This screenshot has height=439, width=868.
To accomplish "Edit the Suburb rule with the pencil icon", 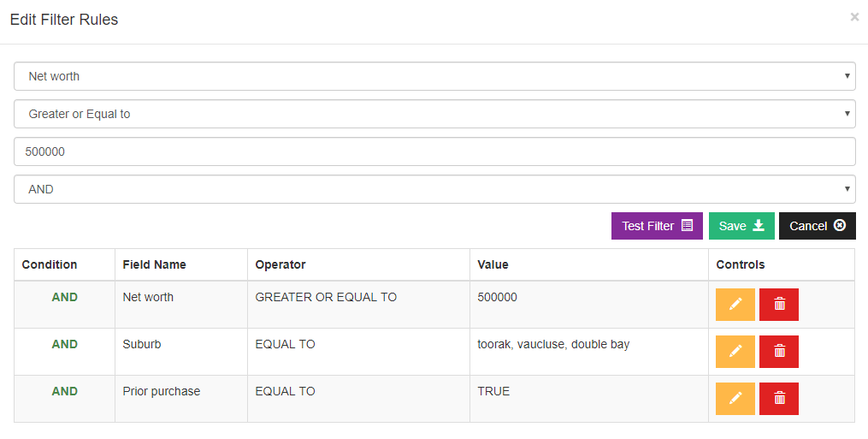I will point(735,352).
